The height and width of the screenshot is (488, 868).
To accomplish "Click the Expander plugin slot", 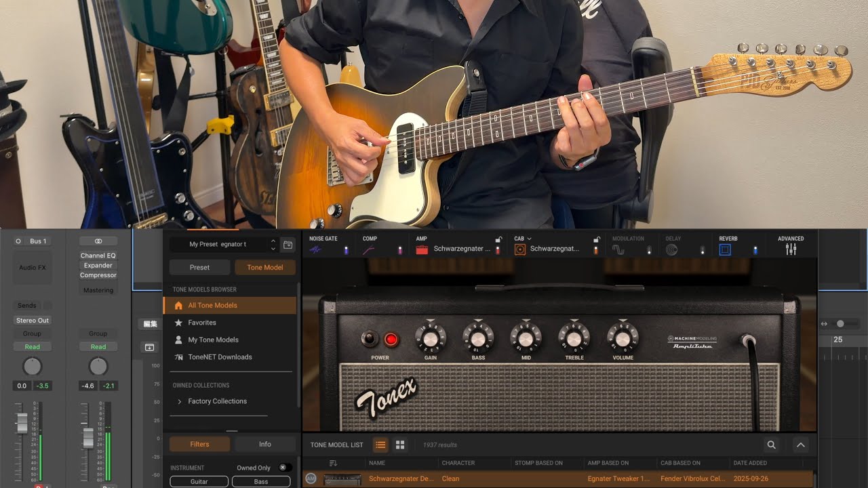I will point(98,266).
